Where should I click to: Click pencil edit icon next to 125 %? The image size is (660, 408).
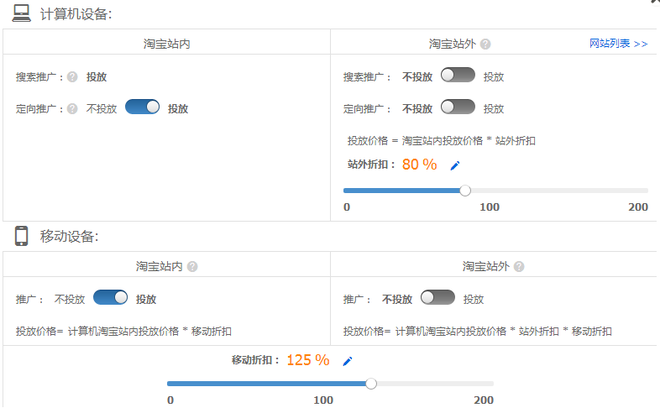tap(348, 361)
